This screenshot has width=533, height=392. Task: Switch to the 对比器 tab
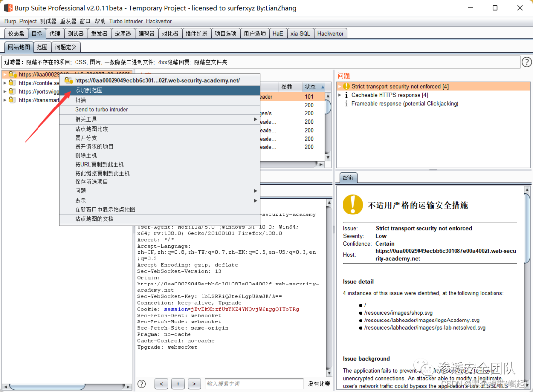click(170, 34)
